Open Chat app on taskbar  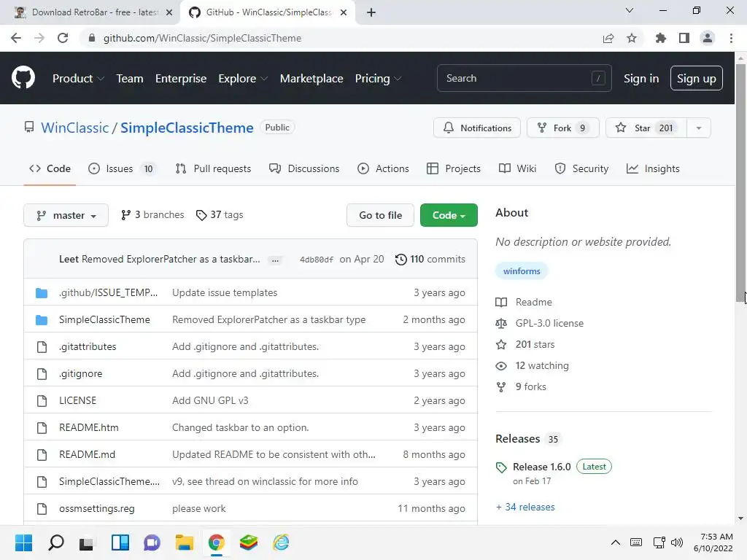(x=152, y=542)
